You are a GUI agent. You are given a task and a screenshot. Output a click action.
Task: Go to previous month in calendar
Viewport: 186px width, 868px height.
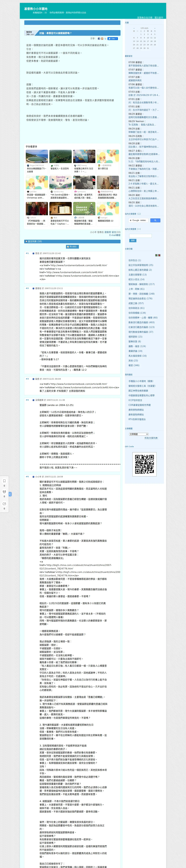point(134,28)
